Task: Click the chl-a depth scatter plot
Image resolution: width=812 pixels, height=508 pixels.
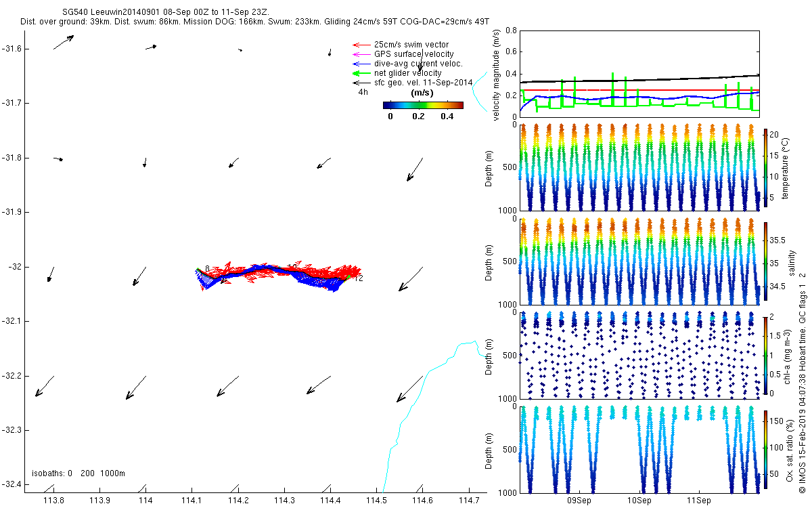Action: (639, 355)
